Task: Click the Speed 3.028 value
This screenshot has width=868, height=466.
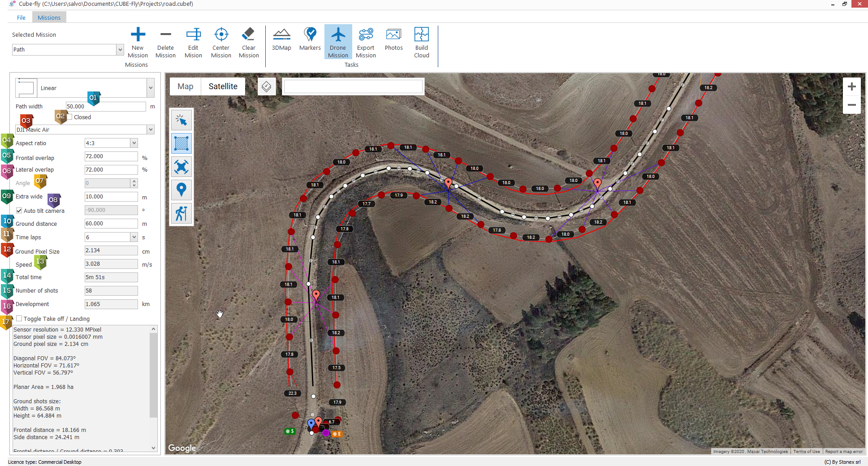Action: pyautogui.click(x=111, y=264)
